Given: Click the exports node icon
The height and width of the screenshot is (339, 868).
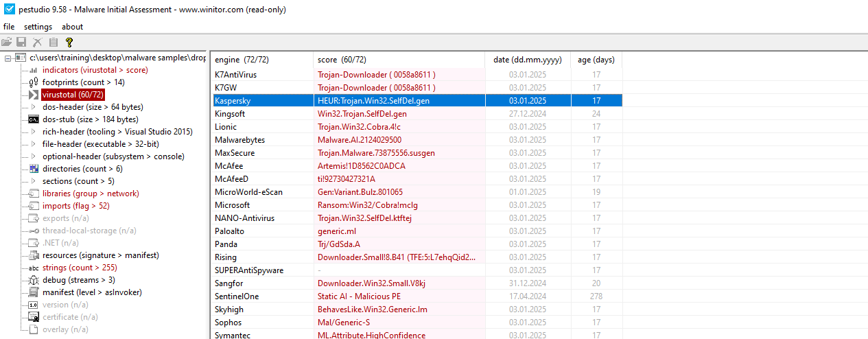Looking at the screenshot, I should (33, 218).
